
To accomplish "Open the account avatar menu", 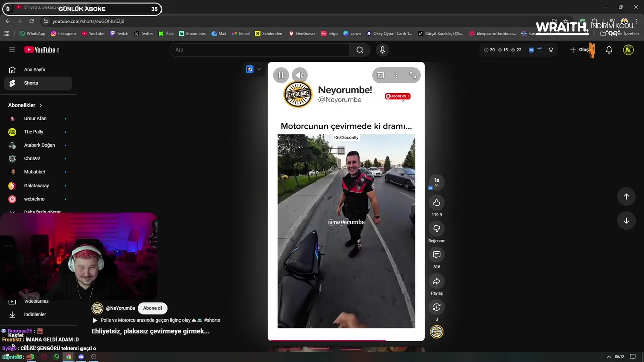I will tap(628, 50).
